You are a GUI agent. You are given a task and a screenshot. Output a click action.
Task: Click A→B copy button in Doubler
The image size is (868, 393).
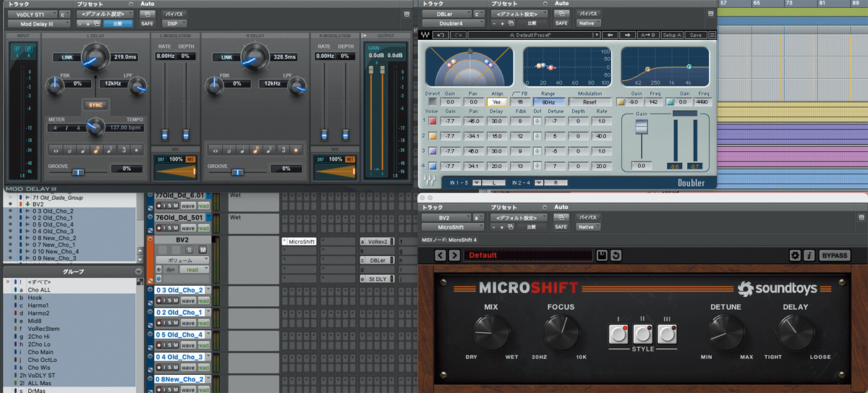pos(649,35)
